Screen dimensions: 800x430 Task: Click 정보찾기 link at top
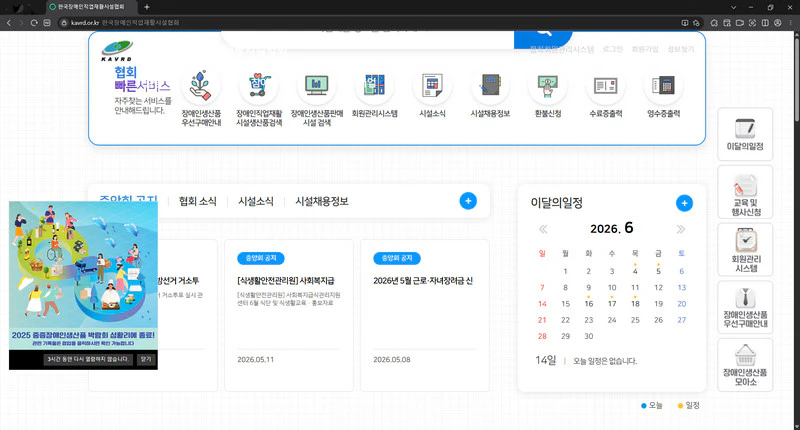coord(681,49)
